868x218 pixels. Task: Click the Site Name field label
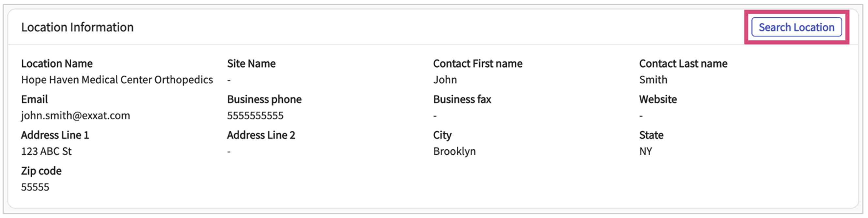251,63
